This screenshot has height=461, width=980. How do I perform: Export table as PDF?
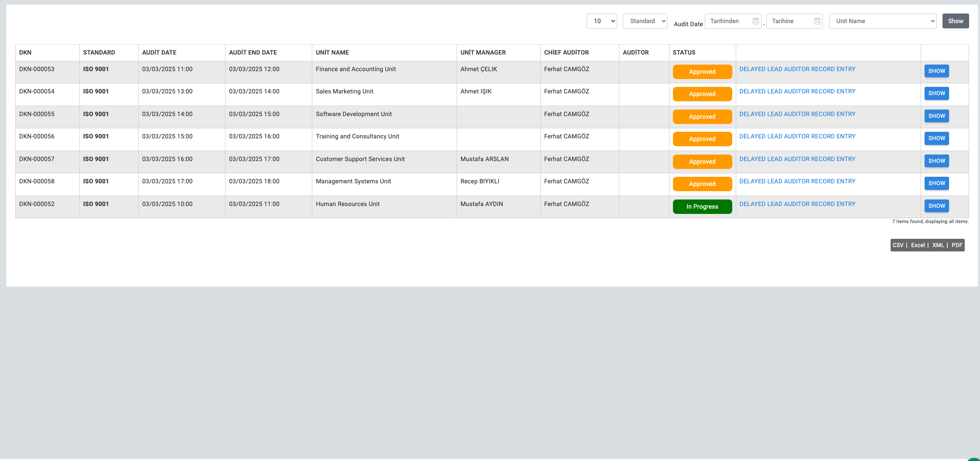956,245
